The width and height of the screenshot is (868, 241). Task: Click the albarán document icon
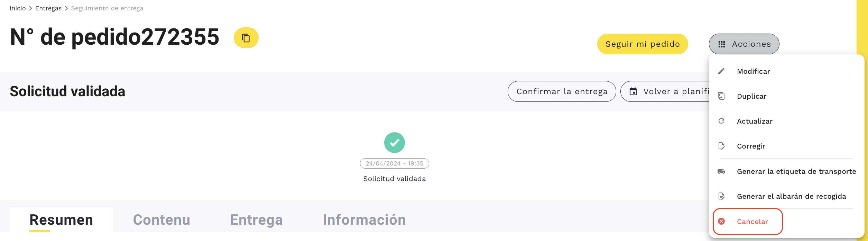(721, 196)
